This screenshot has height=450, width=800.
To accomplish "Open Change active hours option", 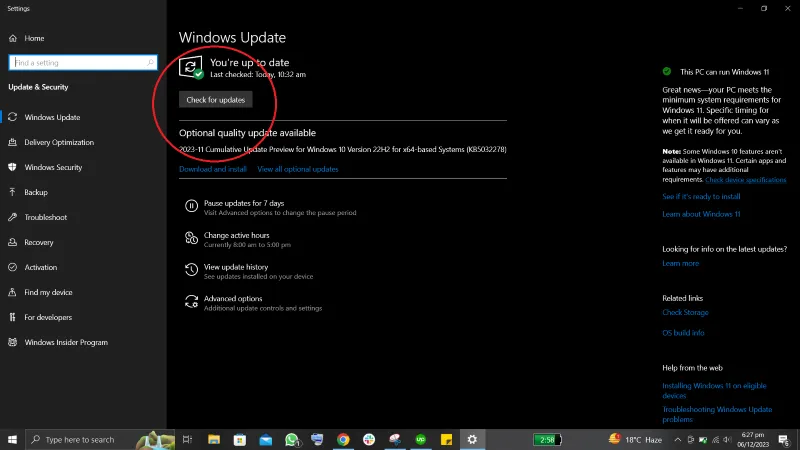I will coord(238,239).
